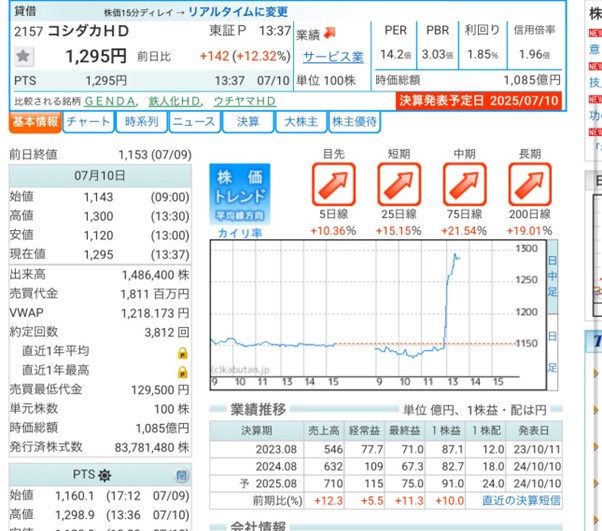Switch to the チャート tab

coord(88,122)
